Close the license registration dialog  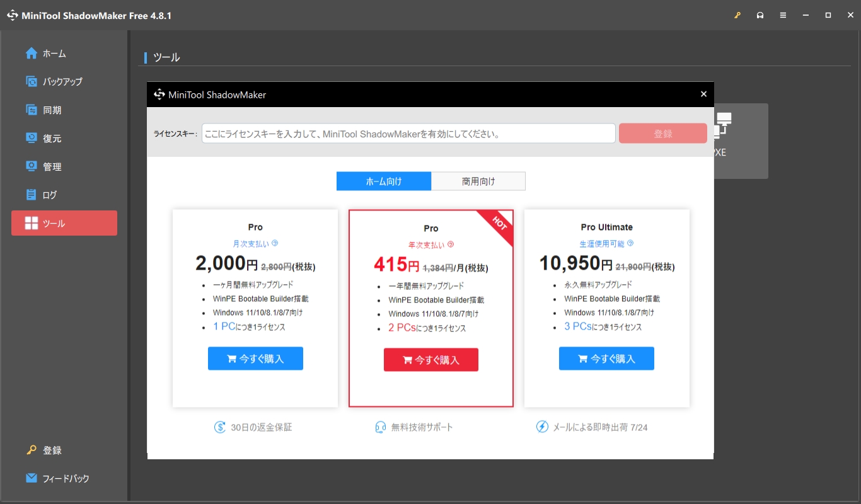point(703,94)
